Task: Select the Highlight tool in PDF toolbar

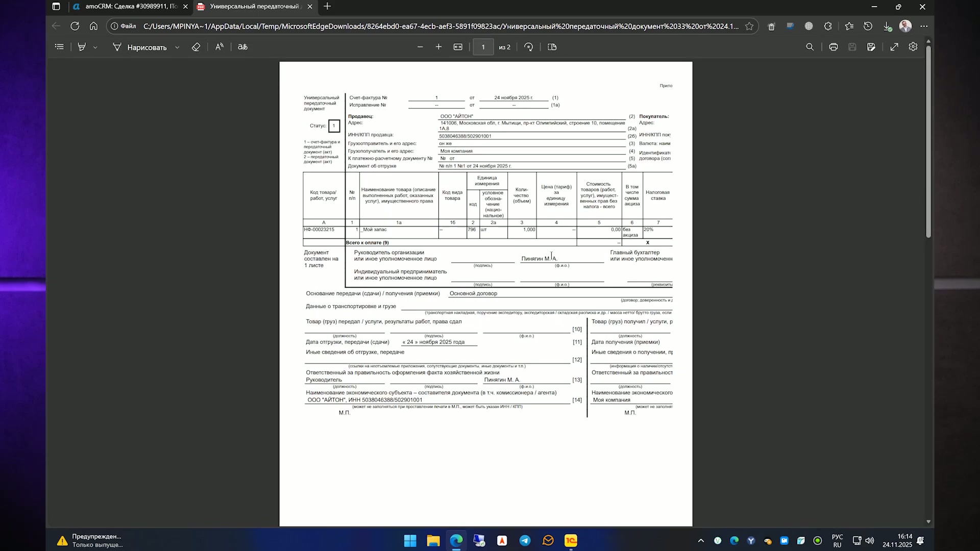Action: (82, 47)
